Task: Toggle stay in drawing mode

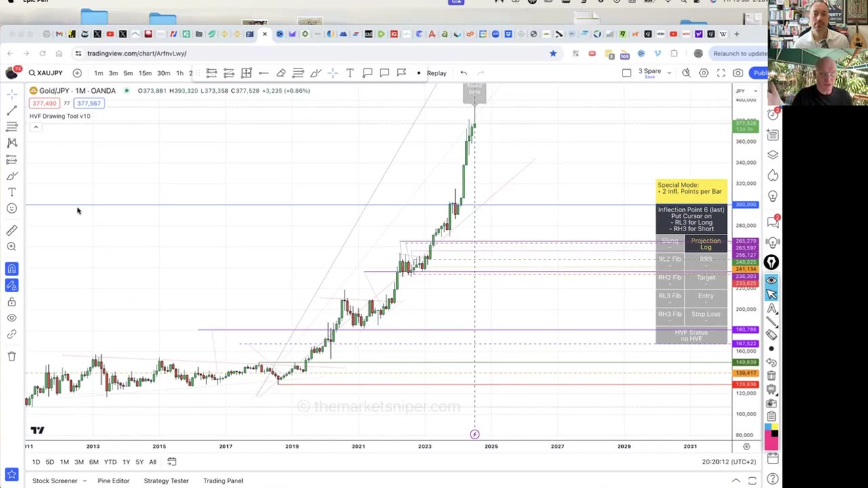Action: point(12,285)
